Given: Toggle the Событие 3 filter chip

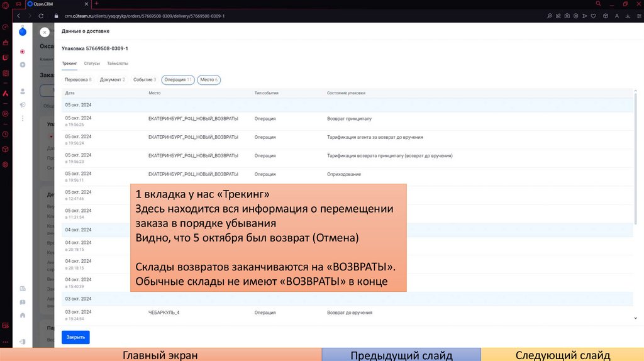Looking at the screenshot, I should pyautogui.click(x=145, y=80).
